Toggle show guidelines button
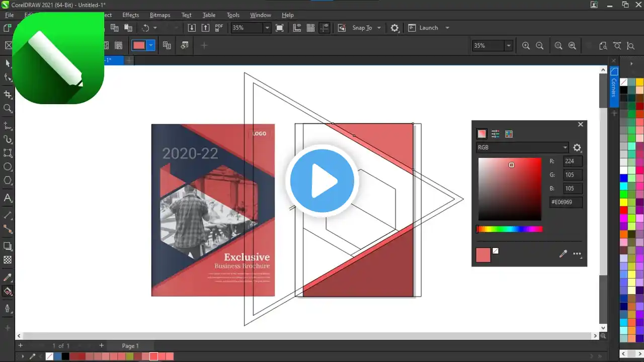 pyautogui.click(x=325, y=28)
